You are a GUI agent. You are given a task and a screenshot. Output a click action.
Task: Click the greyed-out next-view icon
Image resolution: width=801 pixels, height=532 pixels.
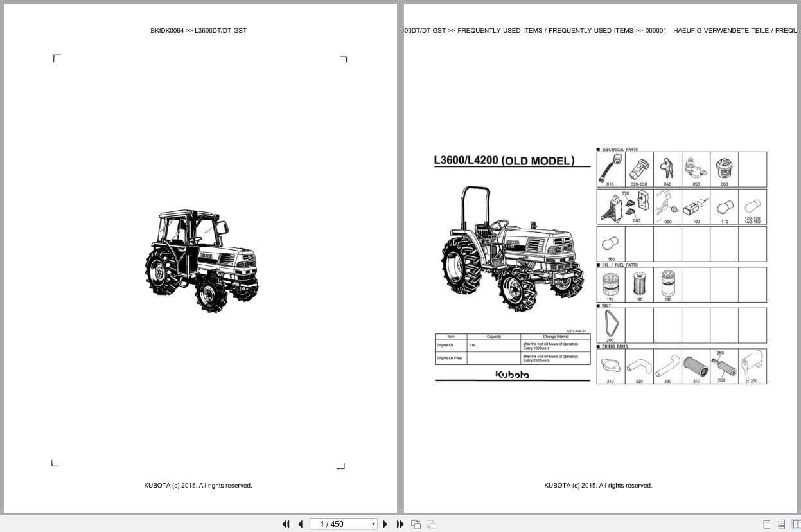[431, 524]
